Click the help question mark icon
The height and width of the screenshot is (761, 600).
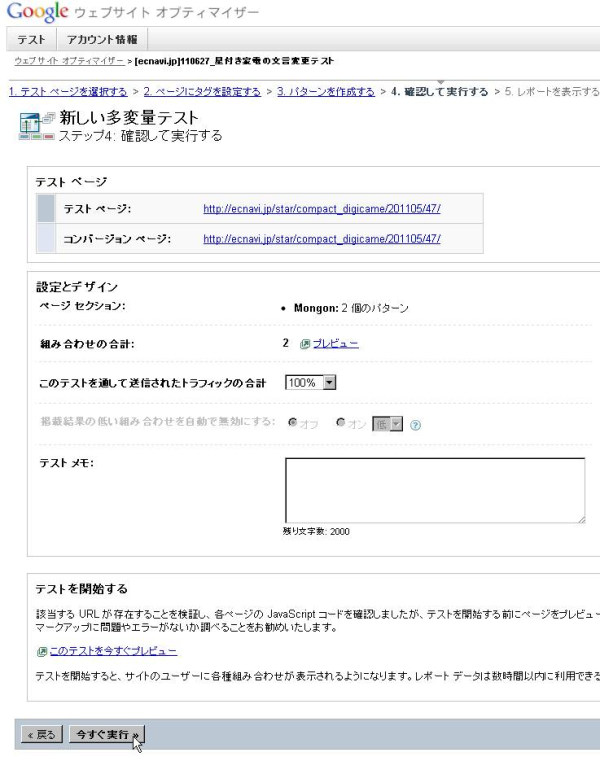point(416,425)
